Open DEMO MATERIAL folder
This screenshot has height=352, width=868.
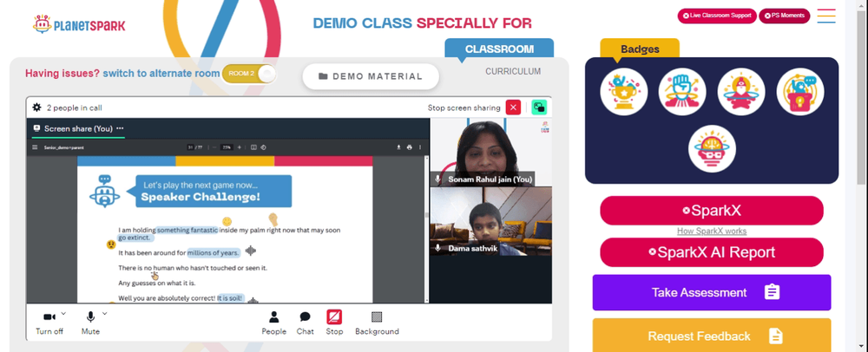(x=371, y=76)
